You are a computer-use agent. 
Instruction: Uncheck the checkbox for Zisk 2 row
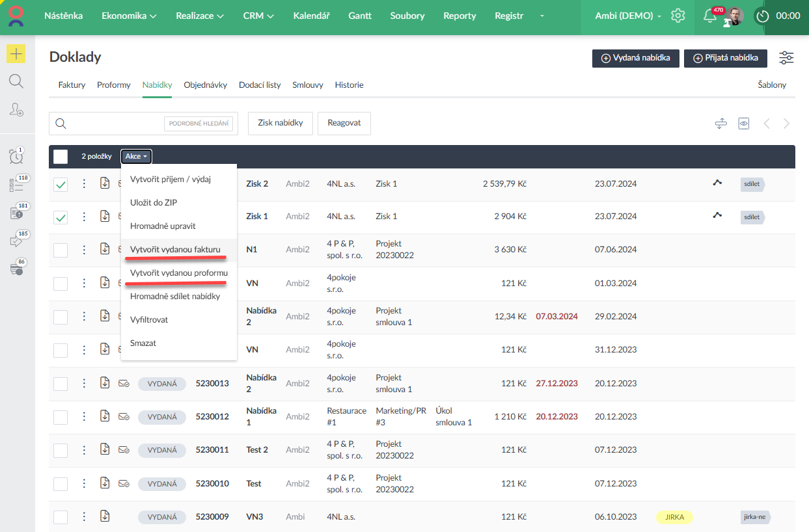61,185
